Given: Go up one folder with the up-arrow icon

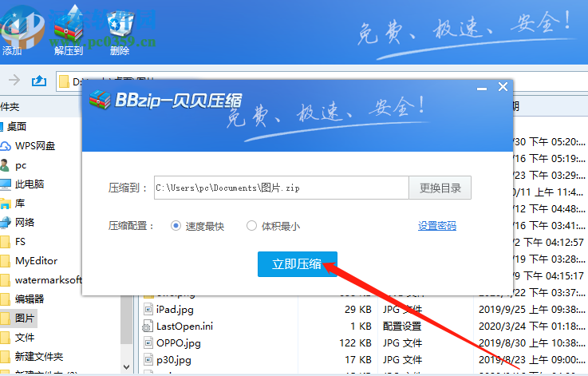Looking at the screenshot, I should [x=39, y=81].
